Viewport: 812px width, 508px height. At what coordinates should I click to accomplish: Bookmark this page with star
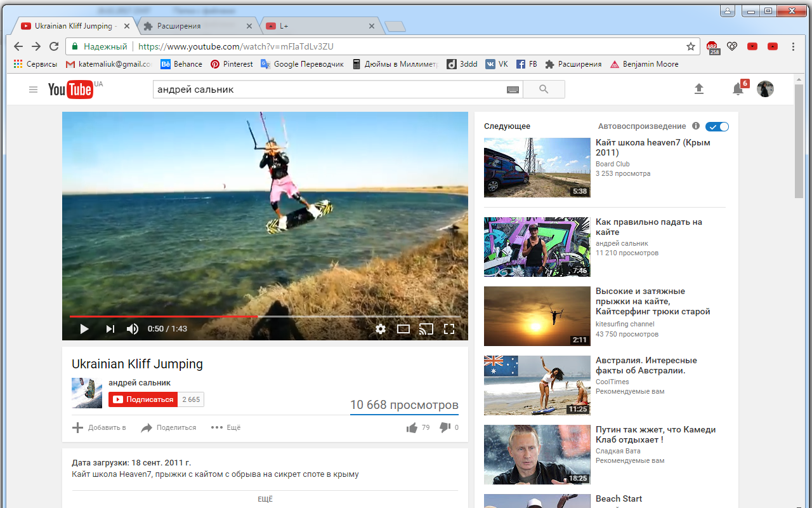[x=691, y=46]
